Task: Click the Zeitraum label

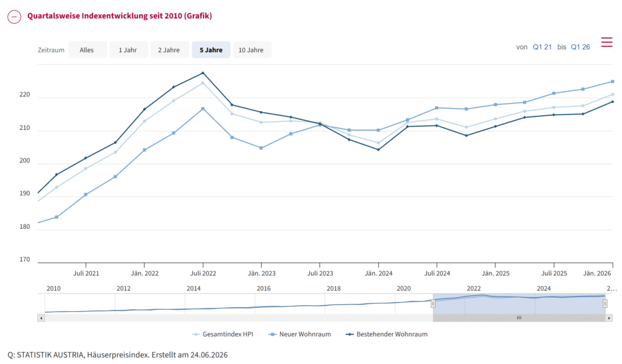Action: point(51,50)
